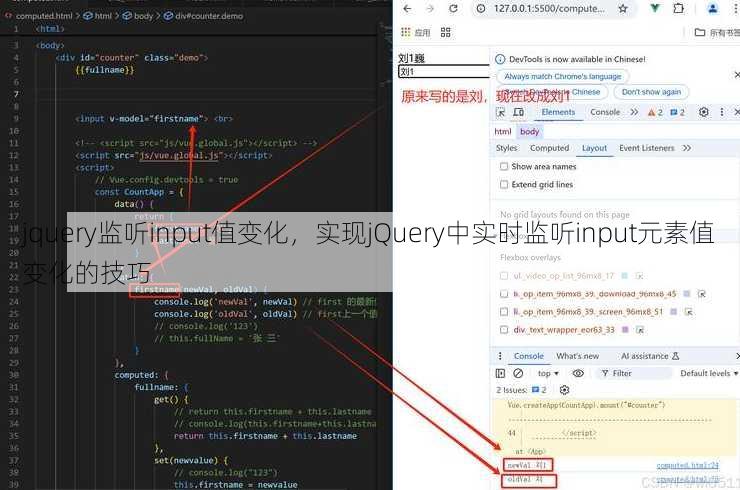Click the firstname input field on the page
740x490 pixels.
click(444, 72)
